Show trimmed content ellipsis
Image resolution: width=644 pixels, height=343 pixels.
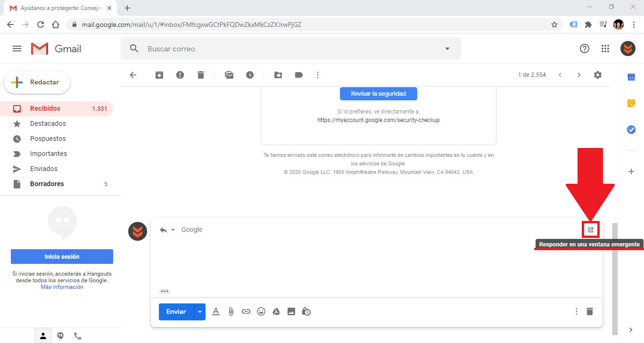(165, 291)
